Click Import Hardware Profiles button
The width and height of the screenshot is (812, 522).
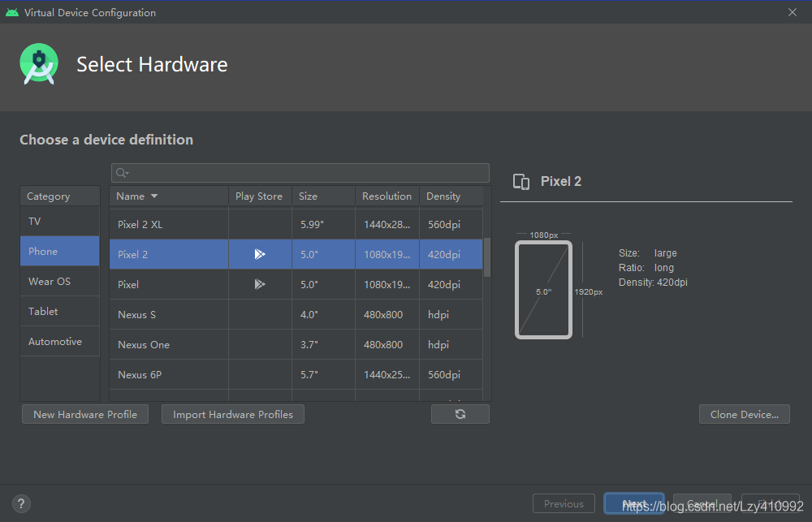(x=233, y=414)
